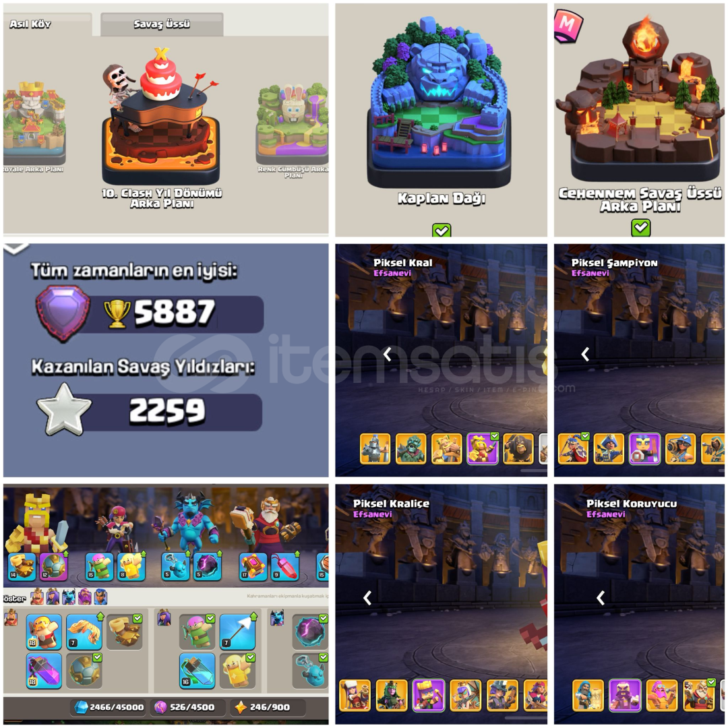The width and height of the screenshot is (728, 728).
Task: Select the Piksel Kral skin icon
Action: [483, 448]
